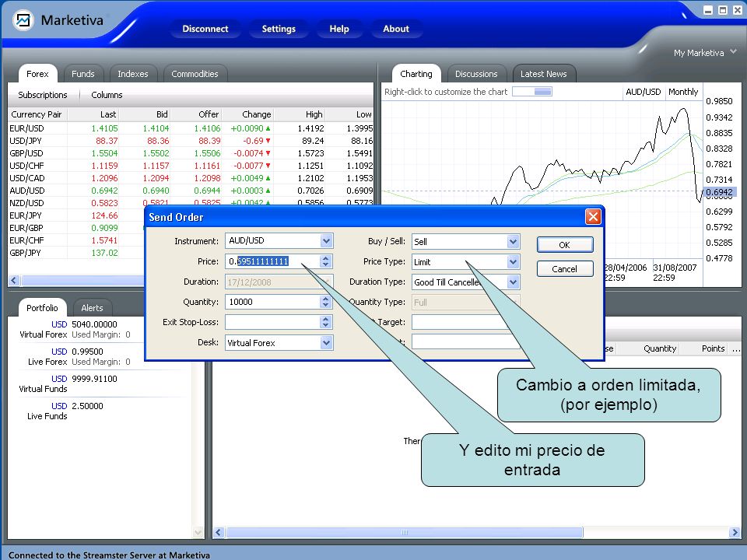Open the Help menu
The height and width of the screenshot is (560, 747).
(339, 29)
